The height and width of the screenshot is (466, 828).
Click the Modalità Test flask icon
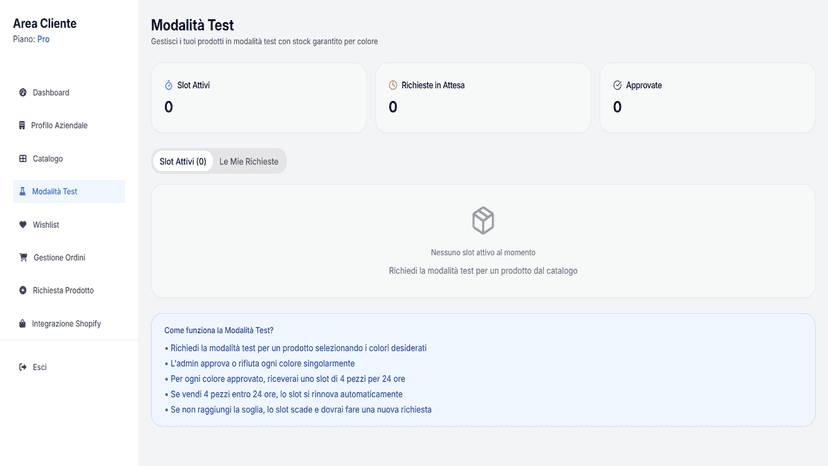click(x=22, y=191)
